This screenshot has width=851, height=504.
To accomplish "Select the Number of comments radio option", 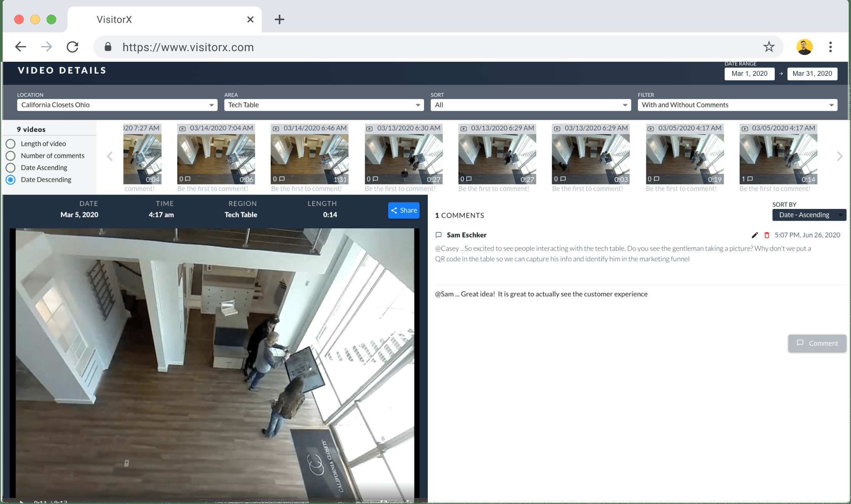I will tap(11, 156).
